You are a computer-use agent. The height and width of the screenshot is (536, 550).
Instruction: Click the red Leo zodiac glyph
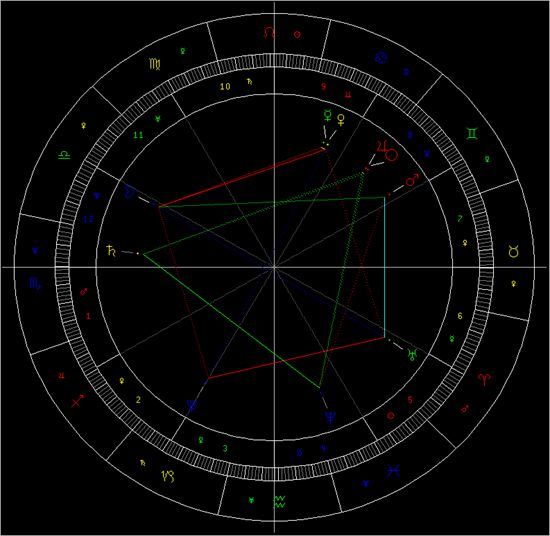(x=269, y=33)
